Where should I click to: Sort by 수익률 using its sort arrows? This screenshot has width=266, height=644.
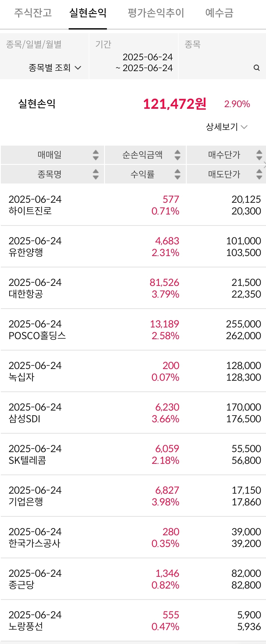pyautogui.click(x=178, y=174)
